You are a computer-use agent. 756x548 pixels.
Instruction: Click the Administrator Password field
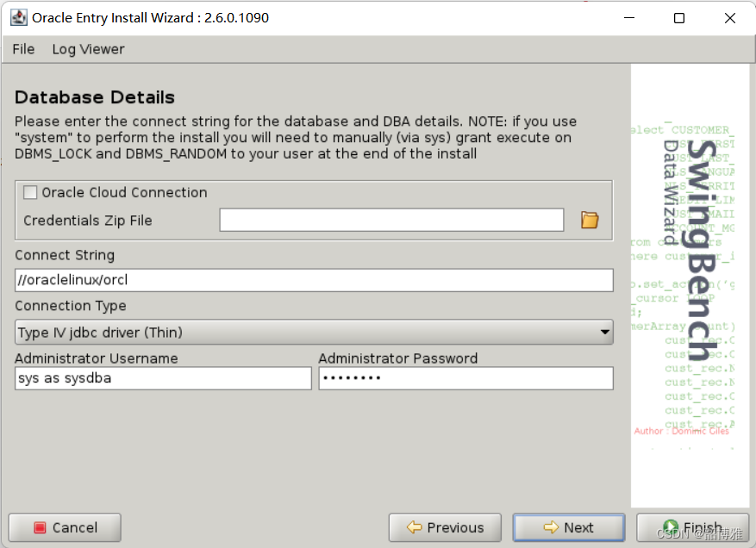(465, 377)
